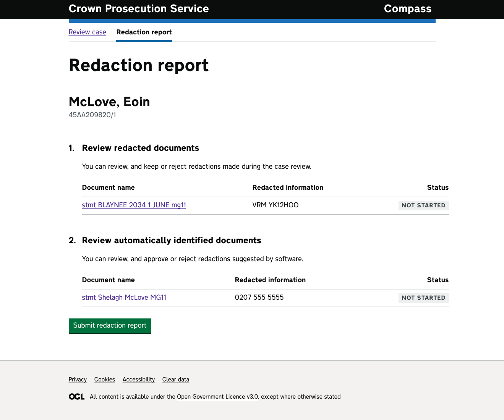Click NOT STARTED status for BLAYNEE statement
The width and height of the screenshot is (504, 420).
coord(423,205)
